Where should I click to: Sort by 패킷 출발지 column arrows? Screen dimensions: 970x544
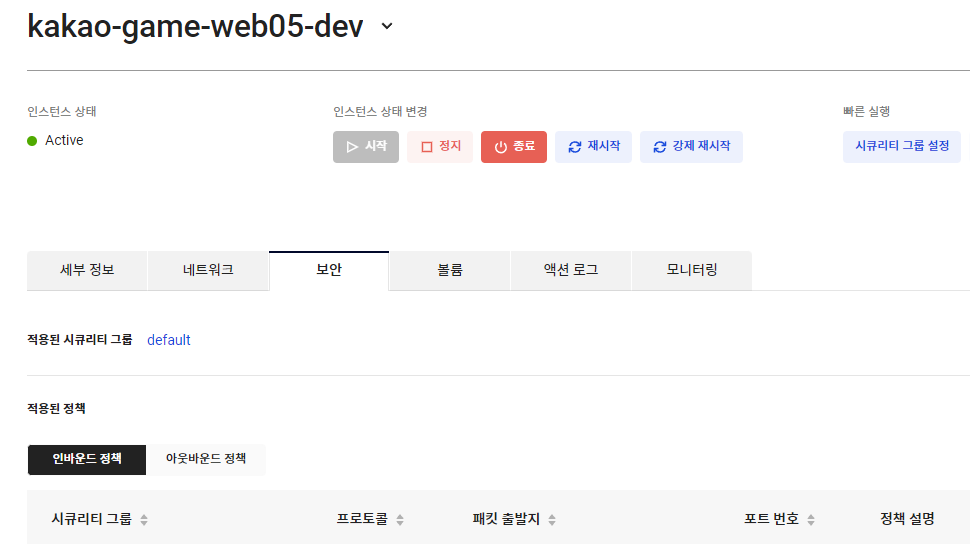552,520
